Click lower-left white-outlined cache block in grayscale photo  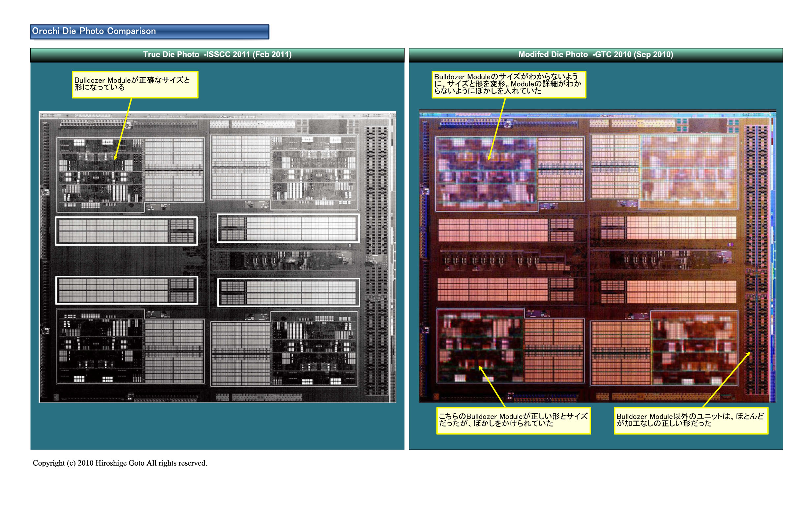126,290
